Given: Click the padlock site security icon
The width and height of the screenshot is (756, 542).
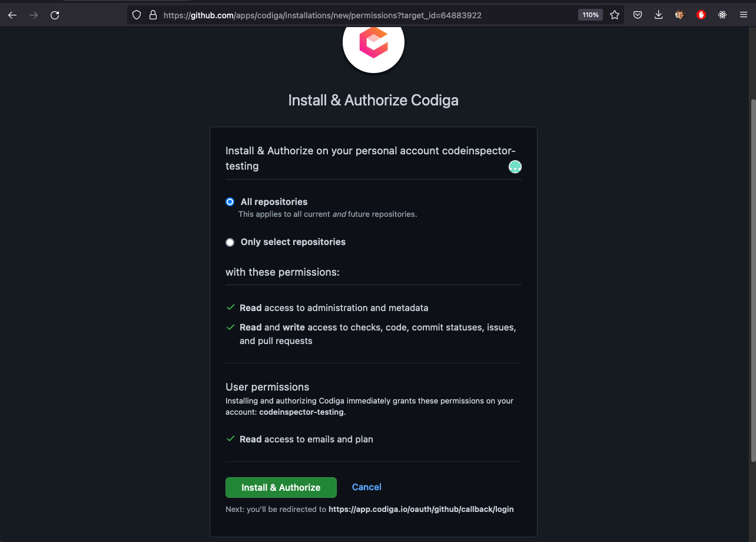Looking at the screenshot, I should (152, 15).
